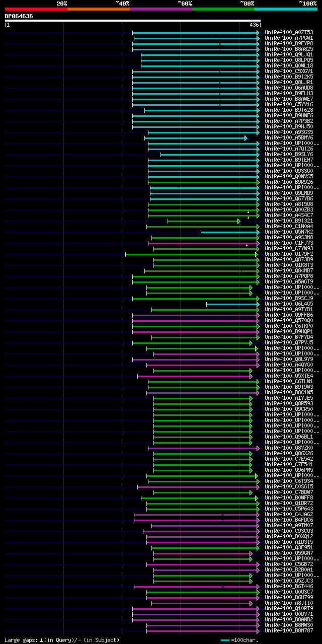Select the white BP064636 query bar
Image resolution: width=322 pixels, height=644 pixels.
[133, 21]
